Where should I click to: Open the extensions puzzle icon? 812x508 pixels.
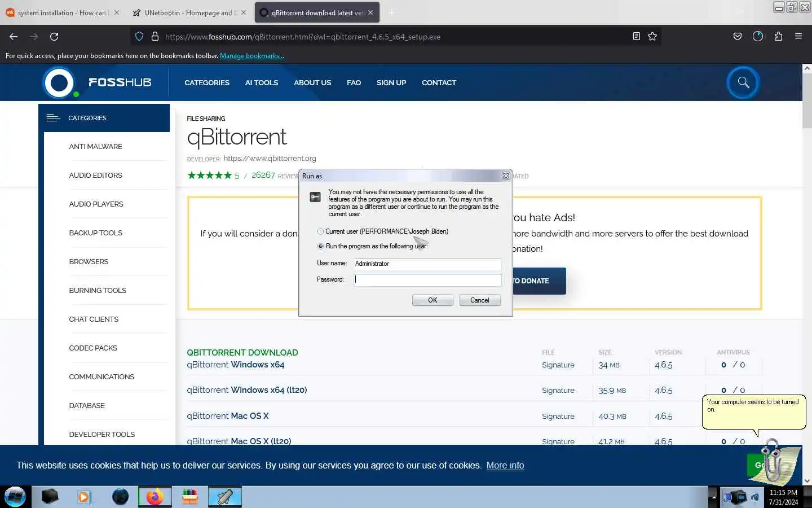(778, 36)
